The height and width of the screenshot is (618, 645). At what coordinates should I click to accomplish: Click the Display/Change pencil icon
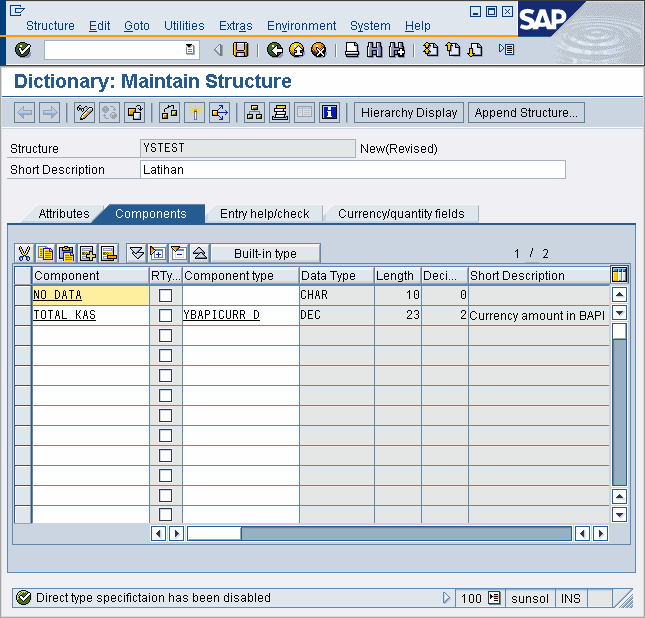(x=84, y=112)
